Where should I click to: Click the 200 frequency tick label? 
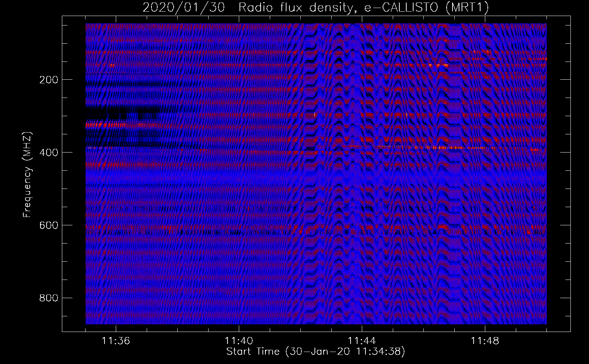point(48,80)
